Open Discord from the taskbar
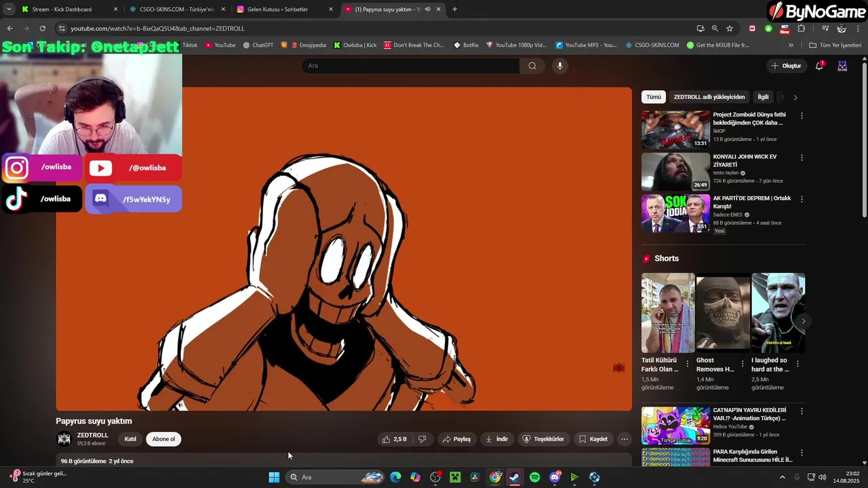 click(555, 477)
